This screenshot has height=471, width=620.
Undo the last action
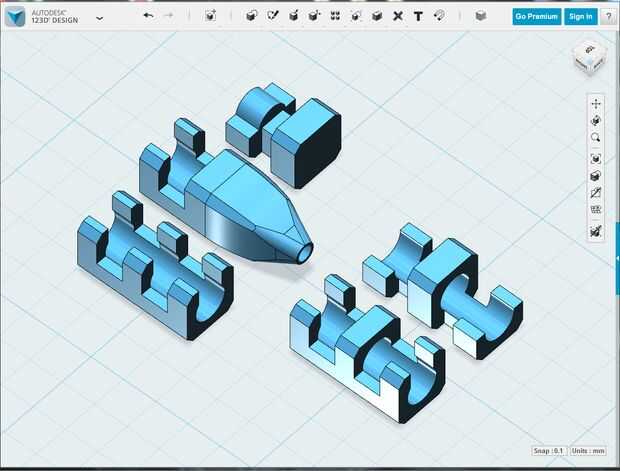click(149, 16)
